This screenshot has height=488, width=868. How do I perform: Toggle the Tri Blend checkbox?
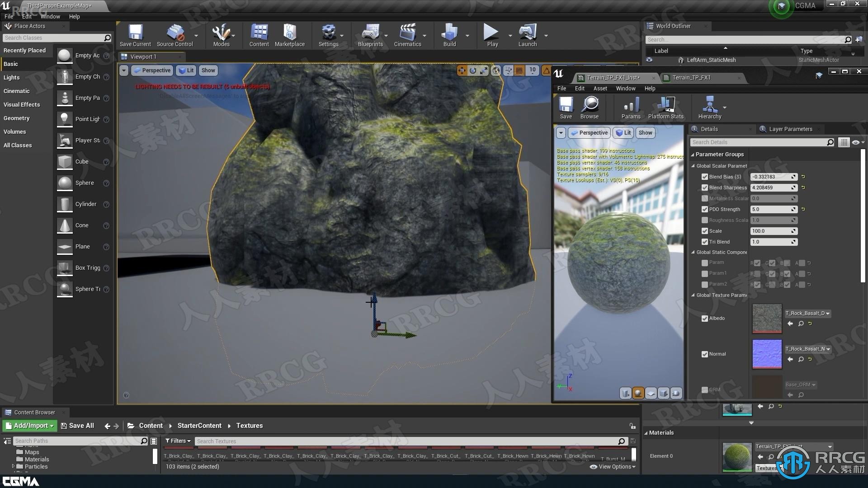click(x=705, y=241)
